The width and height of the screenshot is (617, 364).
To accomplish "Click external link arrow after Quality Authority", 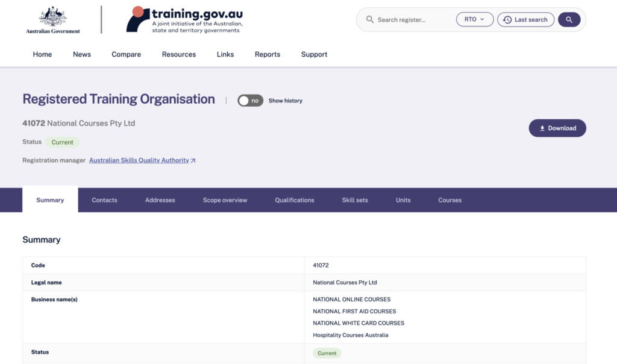I will pos(193,160).
